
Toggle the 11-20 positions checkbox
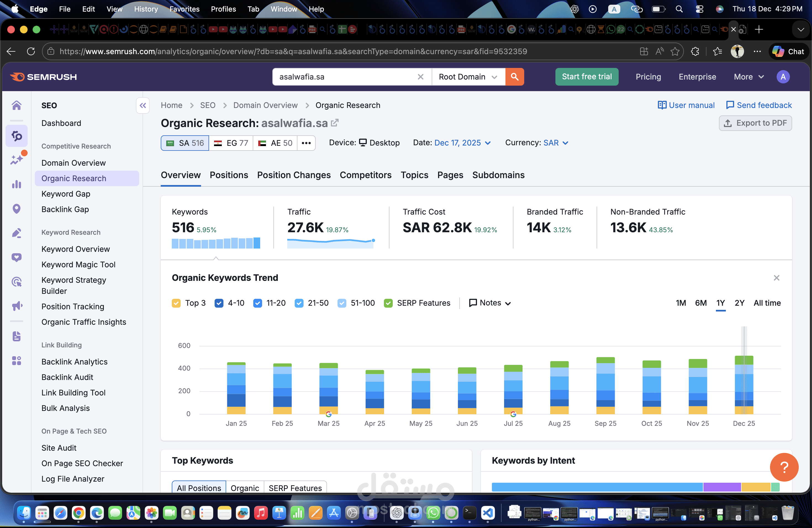click(x=258, y=303)
